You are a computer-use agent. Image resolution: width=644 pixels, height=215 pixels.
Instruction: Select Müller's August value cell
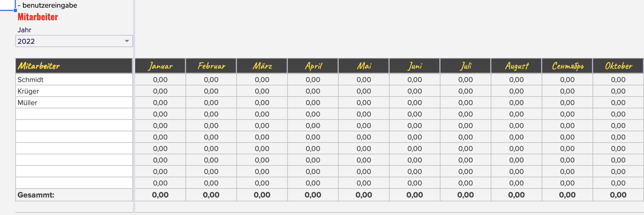coord(516,103)
